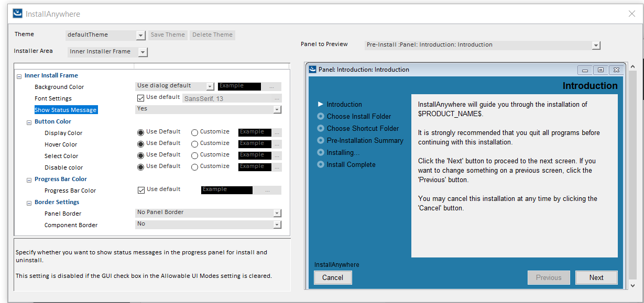Uncheck the Font Settings Use default checkbox
The width and height of the screenshot is (644, 303).
tap(140, 98)
